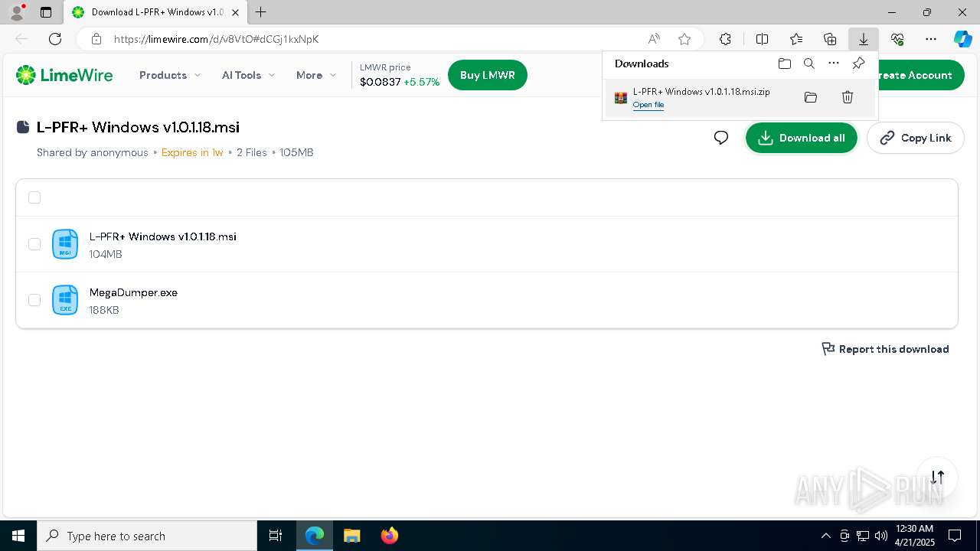980x551 pixels.
Task: Delete the L-PFR+ zip download entry
Action: point(848,97)
